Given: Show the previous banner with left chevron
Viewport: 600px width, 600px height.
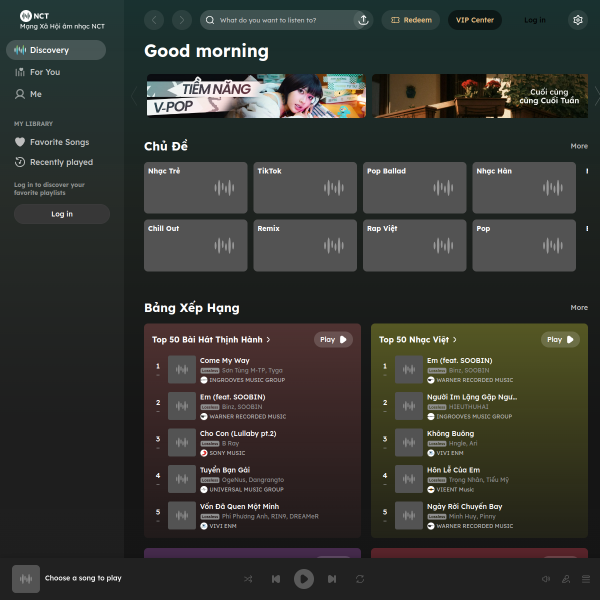Looking at the screenshot, I should 134,96.
